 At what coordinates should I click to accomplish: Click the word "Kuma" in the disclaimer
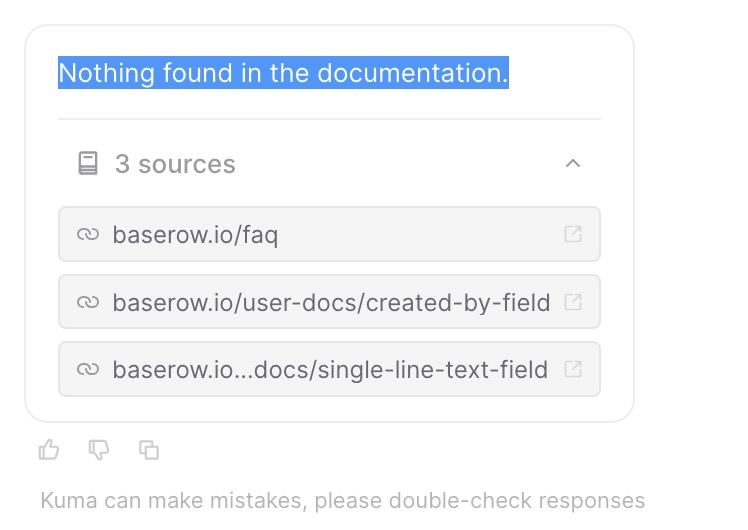[63, 500]
